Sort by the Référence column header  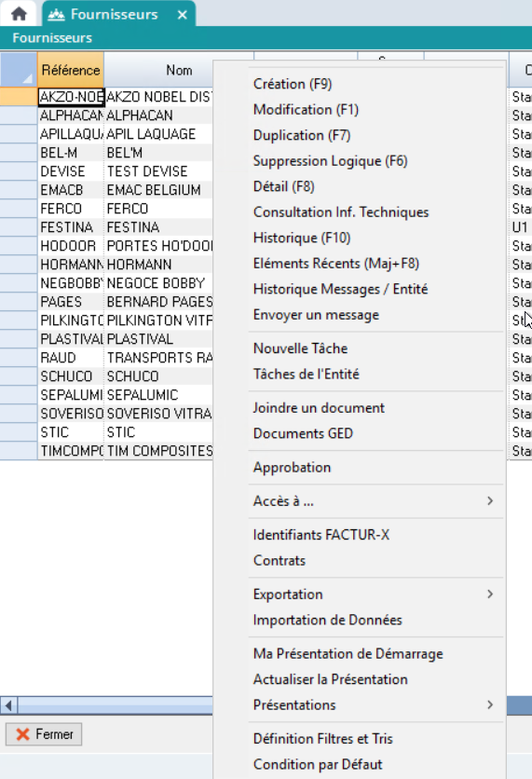tap(71, 70)
